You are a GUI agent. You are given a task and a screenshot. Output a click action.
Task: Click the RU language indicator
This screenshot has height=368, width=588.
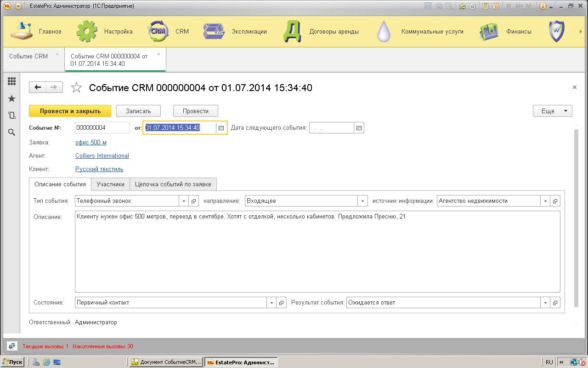[549, 362]
